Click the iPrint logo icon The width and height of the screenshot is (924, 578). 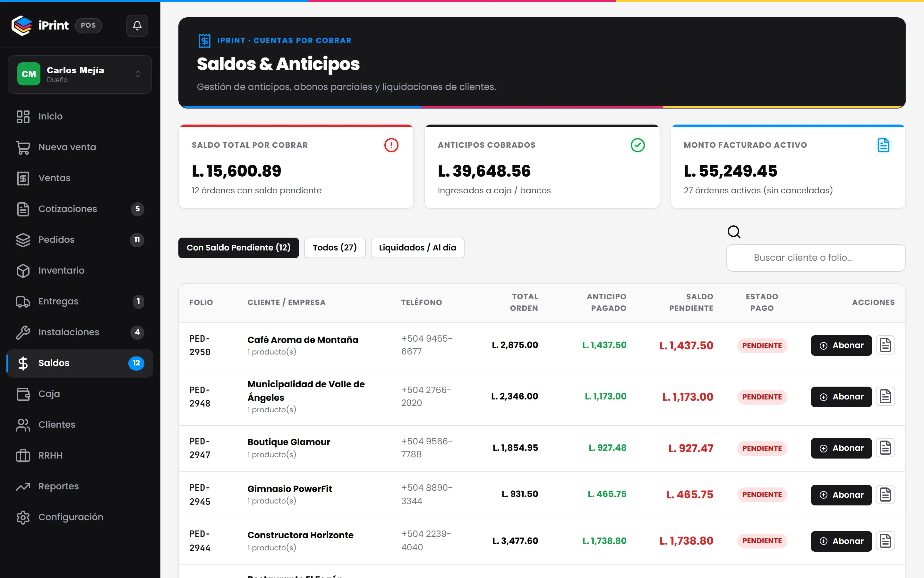pos(22,26)
